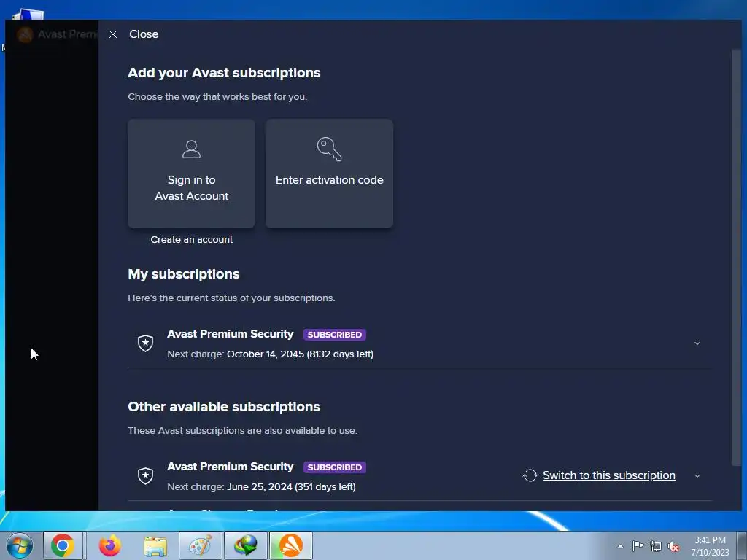Launch Firefox from the taskbar
The image size is (747, 560).
(109, 545)
